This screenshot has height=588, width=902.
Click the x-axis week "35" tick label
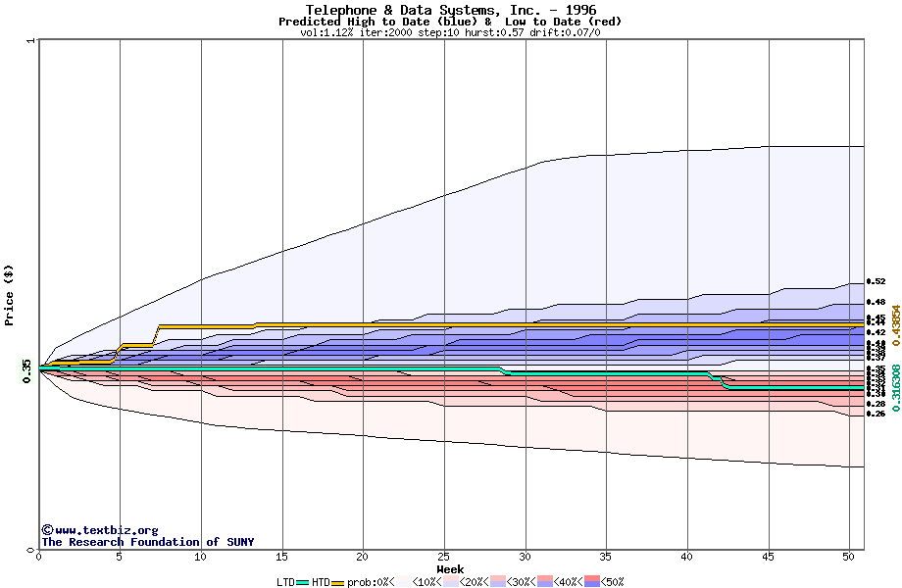606,557
